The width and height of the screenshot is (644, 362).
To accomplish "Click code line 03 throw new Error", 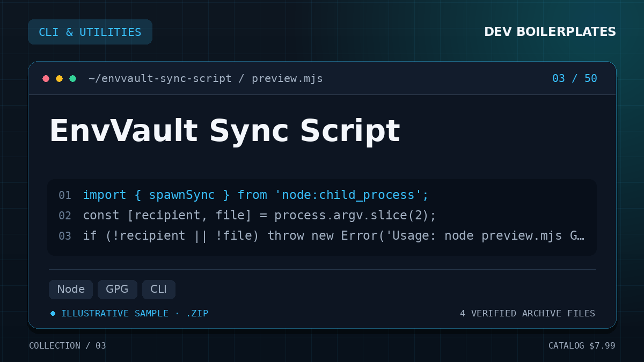I will click(333, 236).
